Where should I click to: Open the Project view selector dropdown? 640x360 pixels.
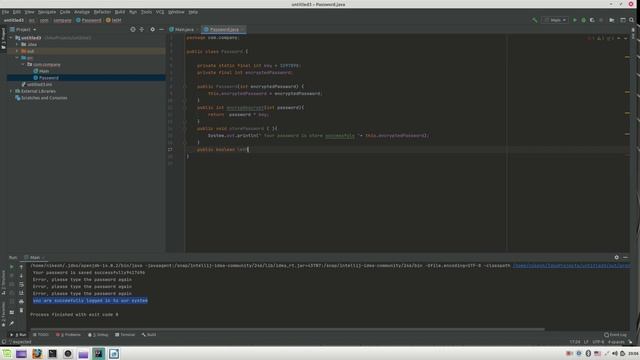click(x=23, y=29)
